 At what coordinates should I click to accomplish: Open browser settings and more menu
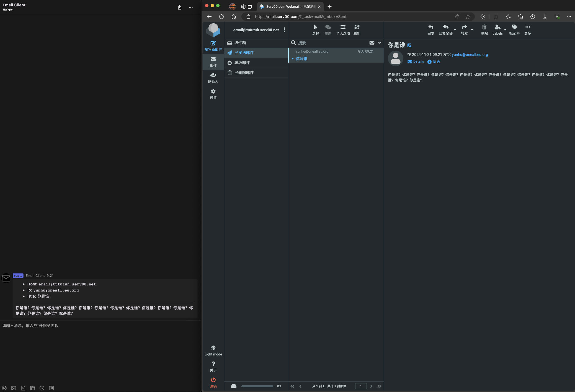point(569,17)
